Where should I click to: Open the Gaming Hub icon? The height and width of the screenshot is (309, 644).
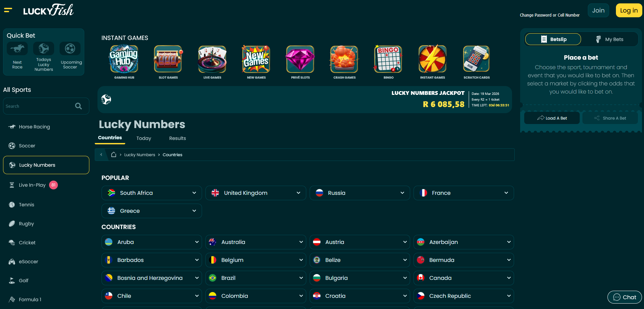tap(124, 60)
